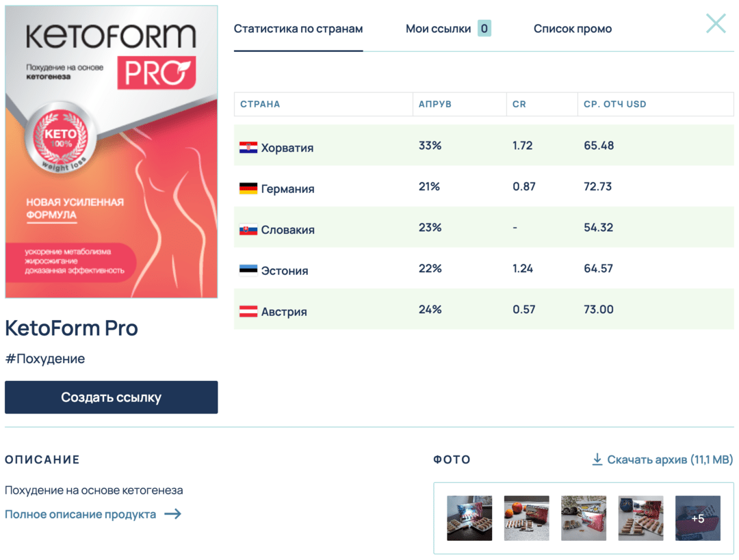Click the 33% approval value for Хорватия

tap(430, 146)
